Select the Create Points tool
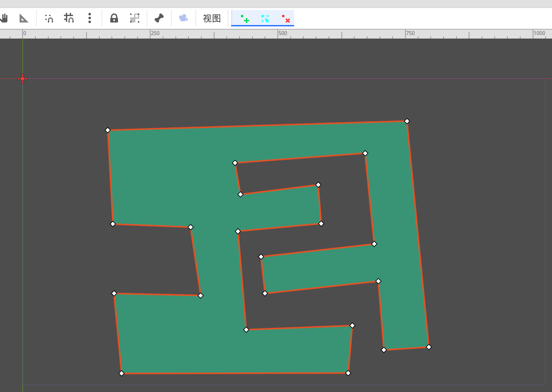Screen dimensions: 552x392 click(245, 18)
